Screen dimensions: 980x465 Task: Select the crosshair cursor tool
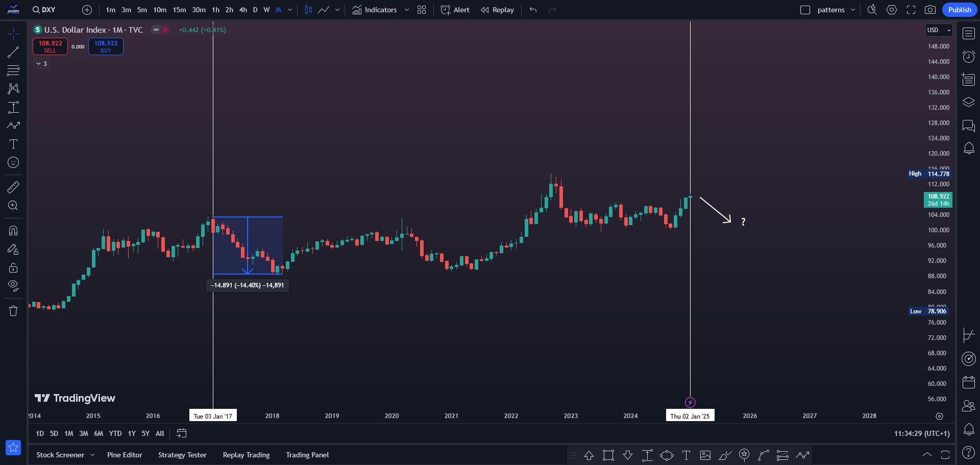coord(13,34)
